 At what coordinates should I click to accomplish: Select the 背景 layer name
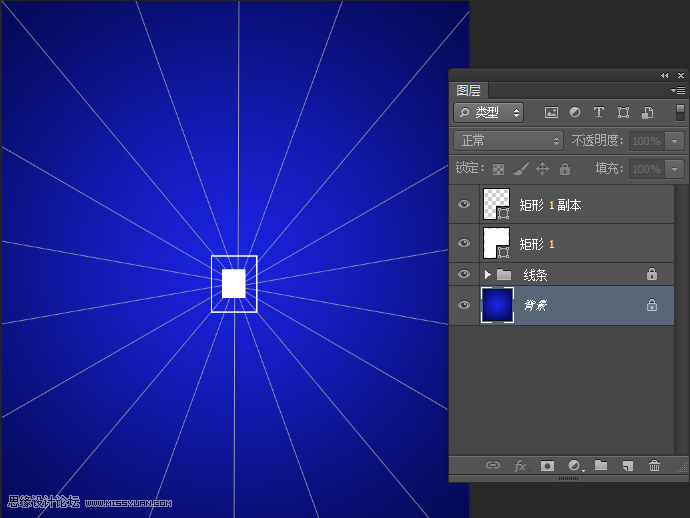click(x=536, y=305)
